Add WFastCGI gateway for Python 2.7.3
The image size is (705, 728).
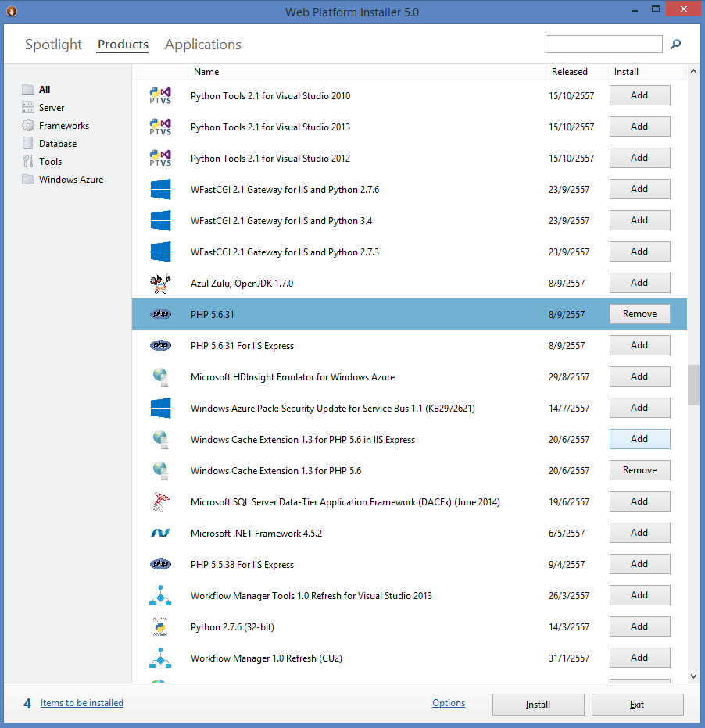tap(639, 252)
